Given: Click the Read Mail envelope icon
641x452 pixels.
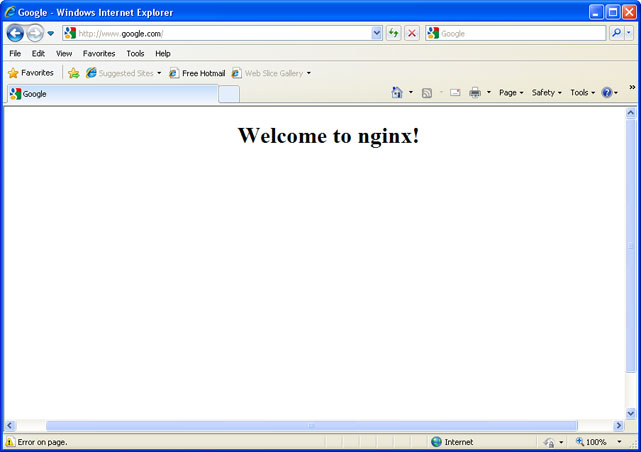Looking at the screenshot, I should click(455, 93).
